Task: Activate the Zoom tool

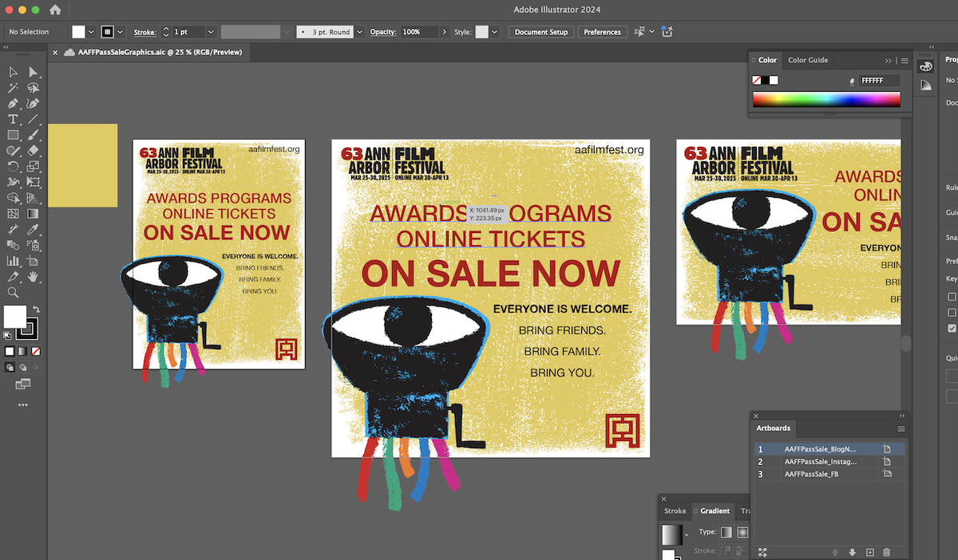Action: 14,293
